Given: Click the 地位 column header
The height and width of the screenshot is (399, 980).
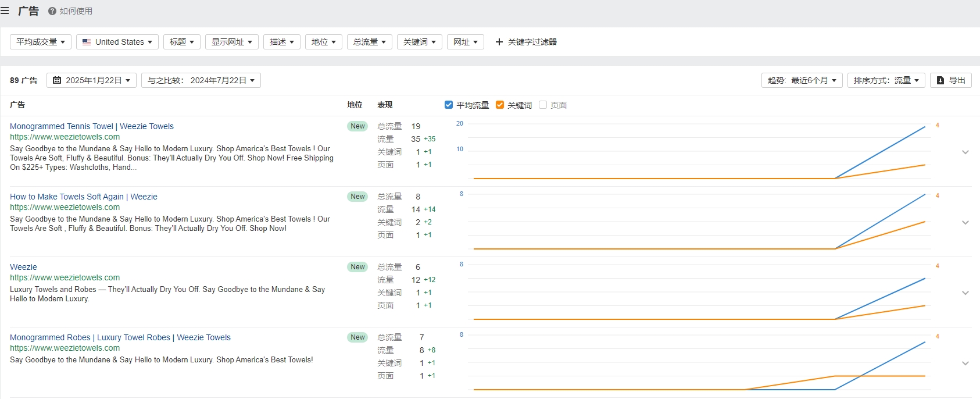Looking at the screenshot, I should click(x=355, y=105).
